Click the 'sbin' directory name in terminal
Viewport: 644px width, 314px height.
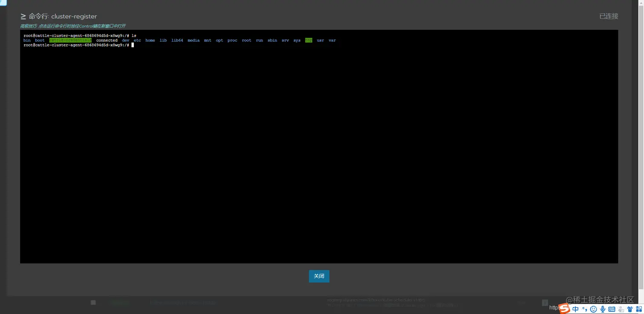tap(272, 40)
